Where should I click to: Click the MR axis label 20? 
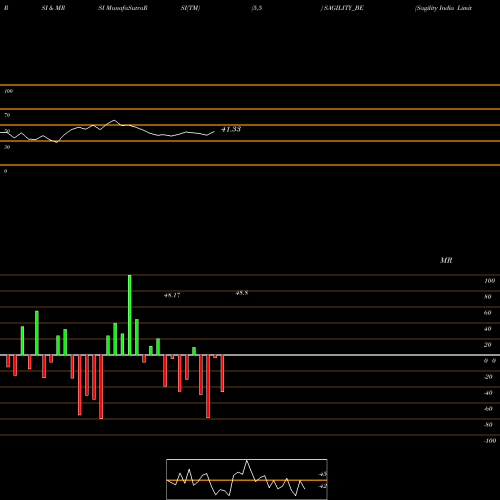pyautogui.click(x=488, y=345)
